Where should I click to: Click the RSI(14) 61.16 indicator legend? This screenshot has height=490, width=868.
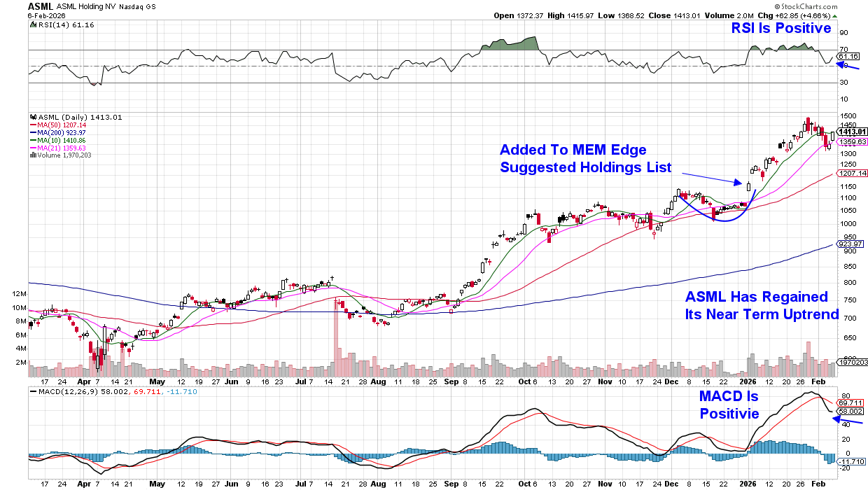point(64,24)
